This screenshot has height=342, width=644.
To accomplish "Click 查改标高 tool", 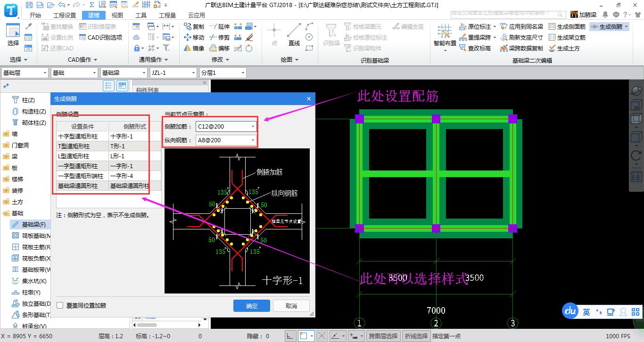I will [475, 48].
